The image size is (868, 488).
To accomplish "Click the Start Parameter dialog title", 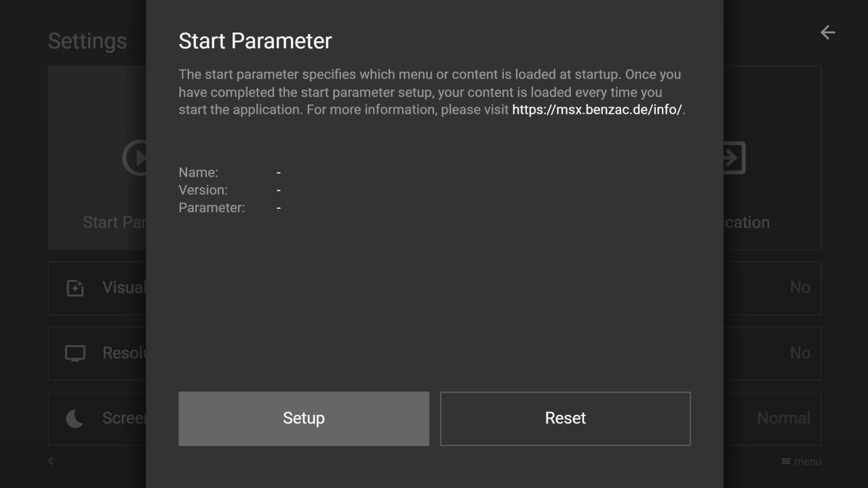I will click(x=255, y=41).
